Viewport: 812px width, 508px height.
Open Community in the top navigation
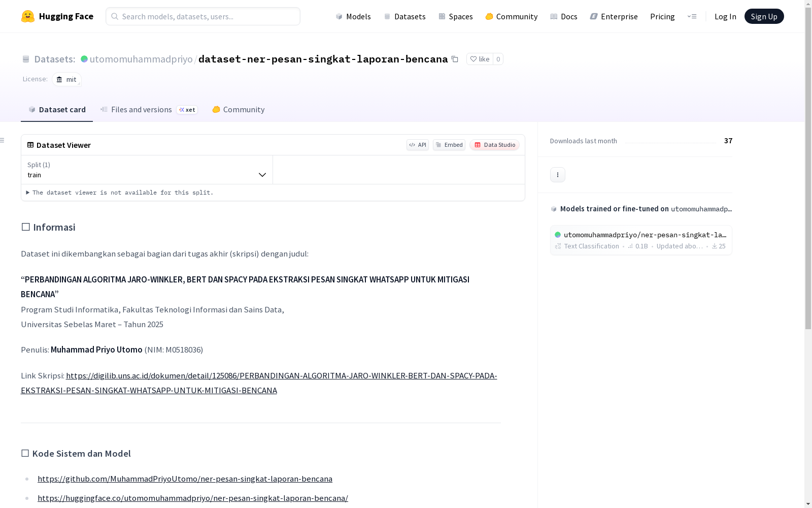pyautogui.click(x=512, y=16)
